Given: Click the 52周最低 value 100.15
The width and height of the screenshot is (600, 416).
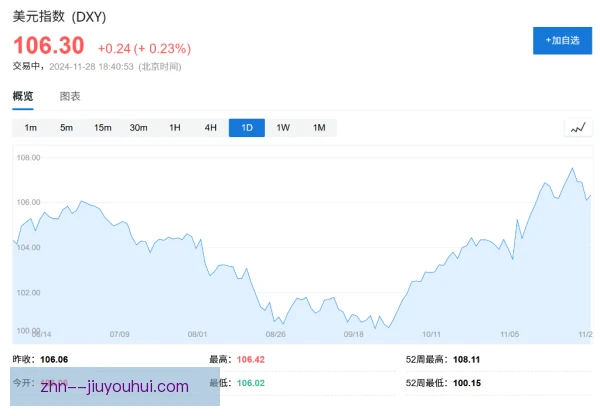Looking at the screenshot, I should click(x=467, y=383).
